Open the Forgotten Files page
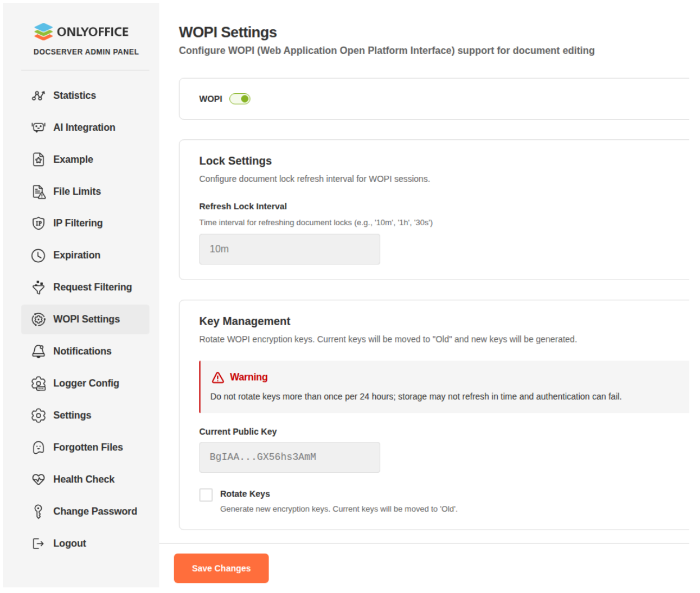This screenshot has height=593, width=700. (x=88, y=448)
